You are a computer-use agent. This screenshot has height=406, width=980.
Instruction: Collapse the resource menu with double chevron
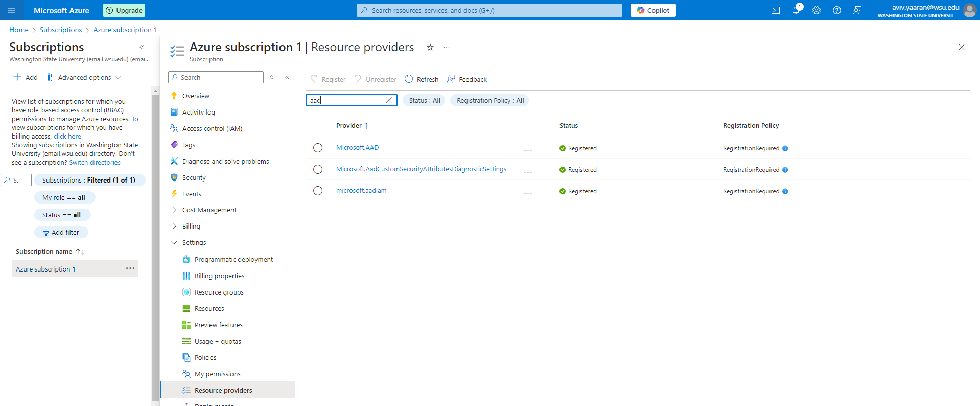click(287, 77)
